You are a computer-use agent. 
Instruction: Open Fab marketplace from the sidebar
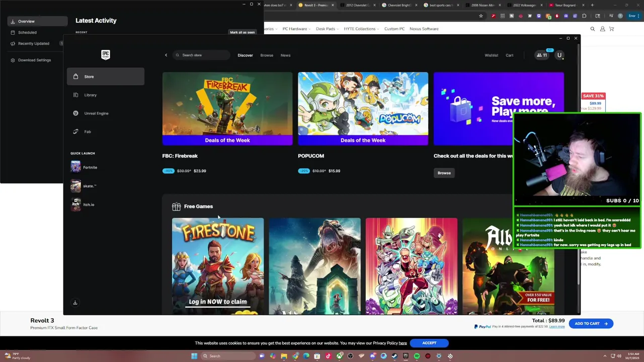(x=106, y=132)
